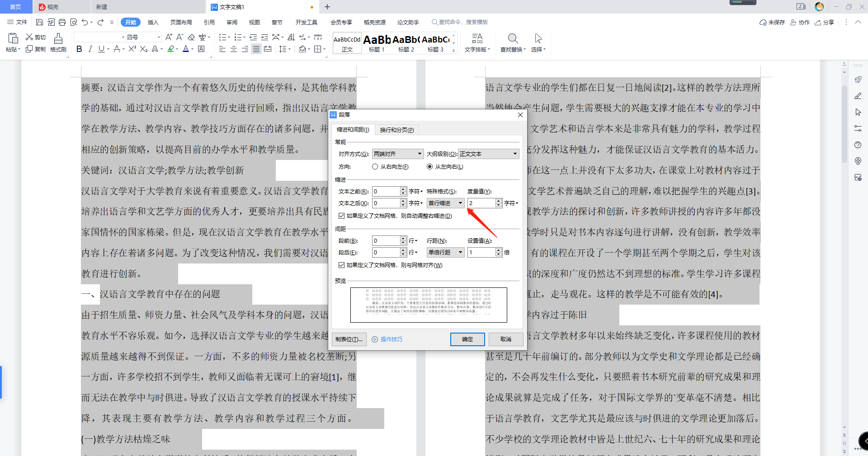Screen dimensions: 868x456
Task: Click the 度量值 input field
Action: coord(481,203)
